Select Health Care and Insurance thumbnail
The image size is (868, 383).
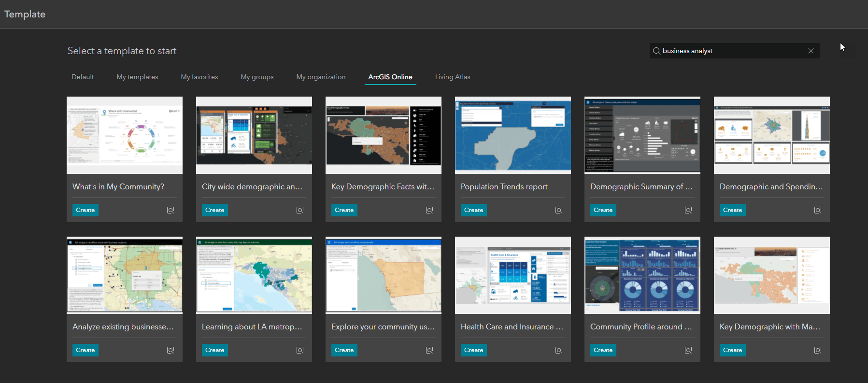click(513, 275)
